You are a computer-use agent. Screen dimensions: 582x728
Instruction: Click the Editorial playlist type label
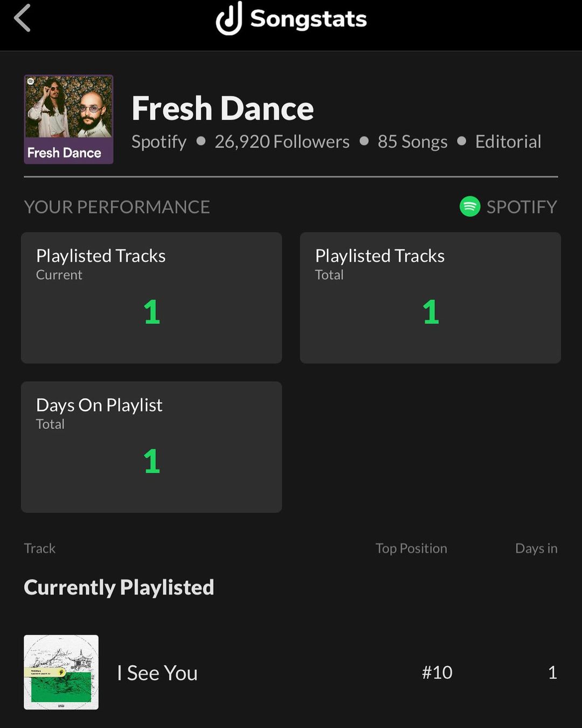pos(508,142)
